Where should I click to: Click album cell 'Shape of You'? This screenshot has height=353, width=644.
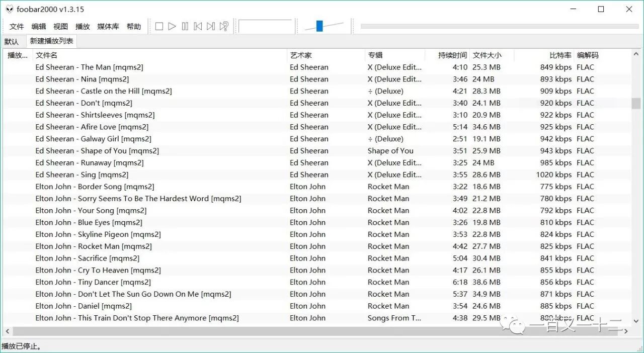point(390,151)
